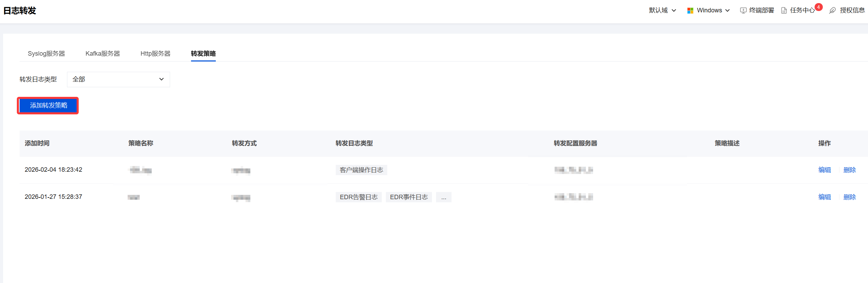The height and width of the screenshot is (283, 868).
Task: Switch to the Kafka服务器 tab
Action: 103,54
